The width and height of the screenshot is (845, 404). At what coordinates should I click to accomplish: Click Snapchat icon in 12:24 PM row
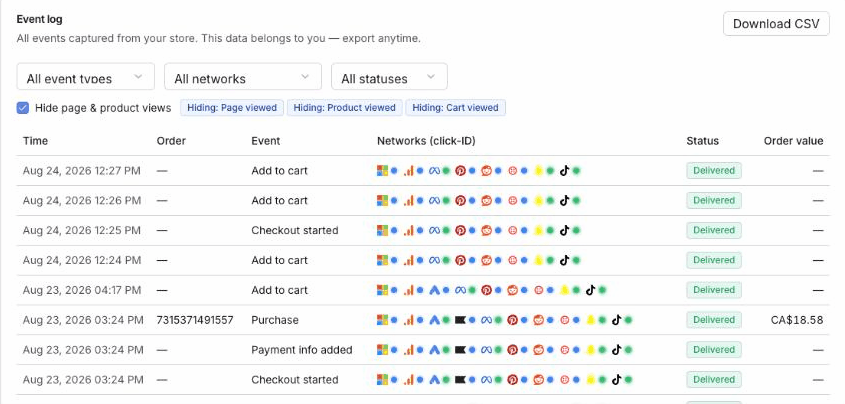click(x=538, y=260)
